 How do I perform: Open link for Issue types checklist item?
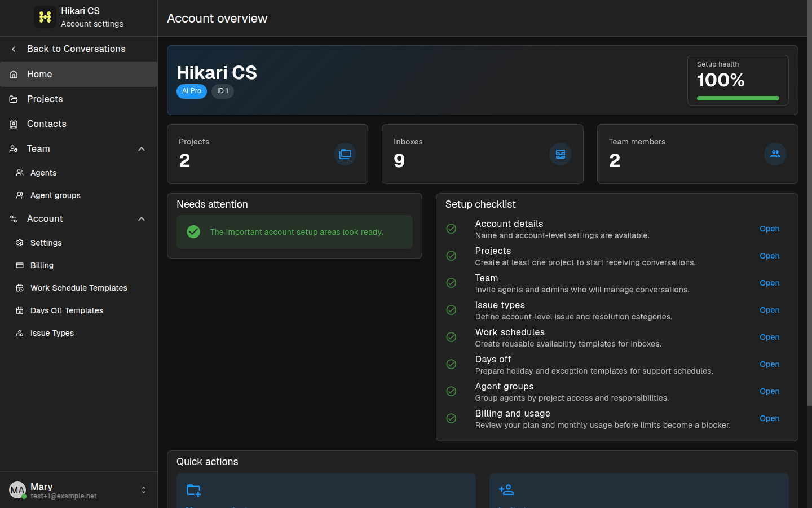click(x=769, y=310)
